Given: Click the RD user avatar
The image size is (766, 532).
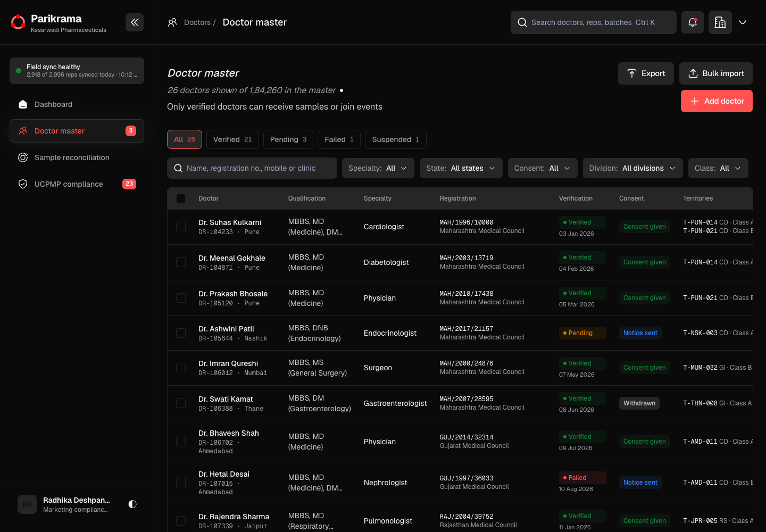Looking at the screenshot, I should click(x=27, y=504).
